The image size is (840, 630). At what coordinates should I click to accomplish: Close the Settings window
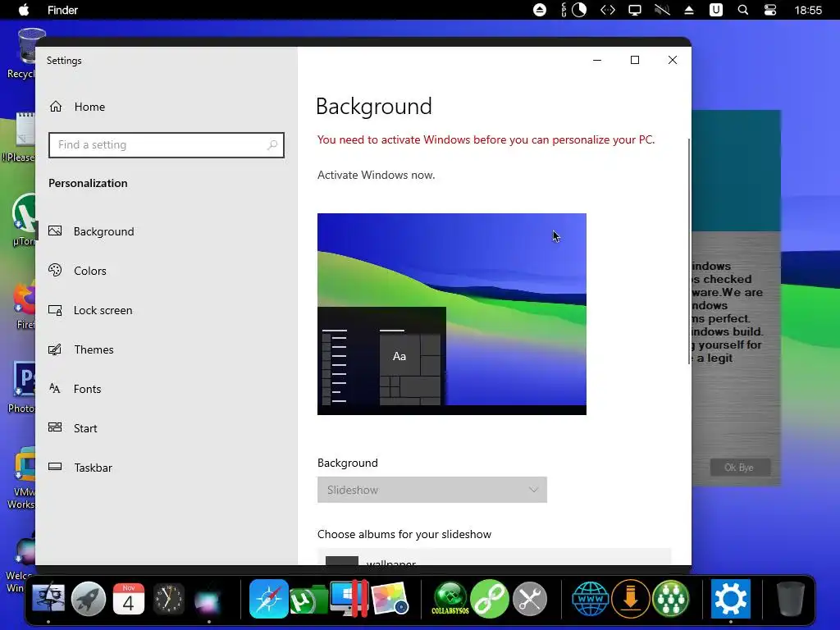coord(673,60)
